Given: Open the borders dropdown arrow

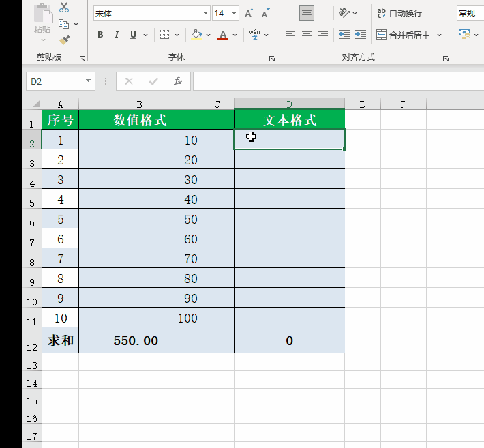Looking at the screenshot, I should click(x=177, y=35).
